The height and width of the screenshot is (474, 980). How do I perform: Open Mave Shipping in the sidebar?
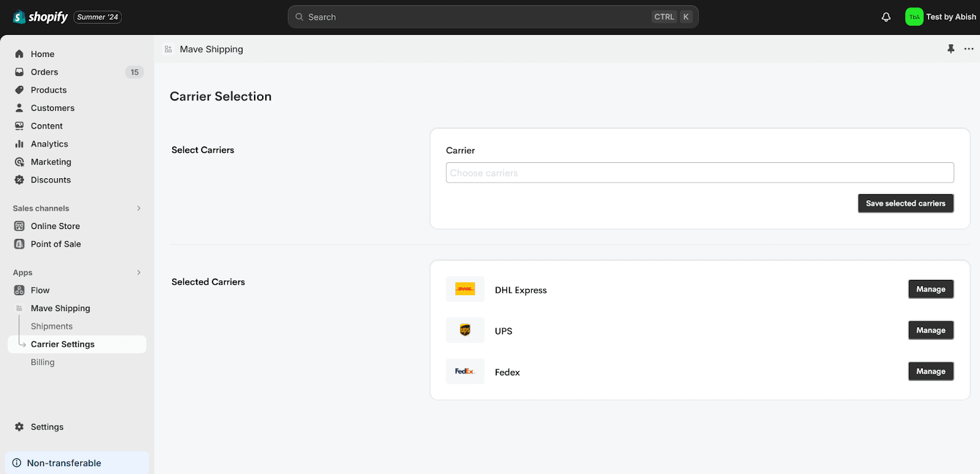(x=61, y=308)
